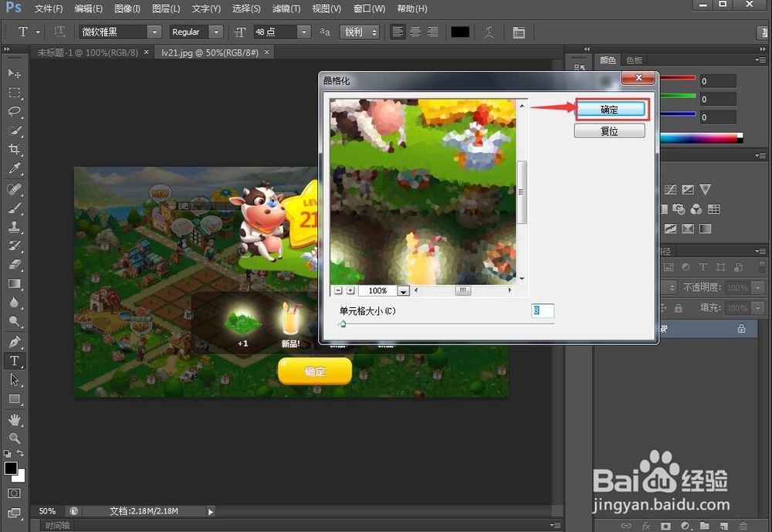The height and width of the screenshot is (532, 772).
Task: Toggle the layer lock icon
Action: pos(741,329)
